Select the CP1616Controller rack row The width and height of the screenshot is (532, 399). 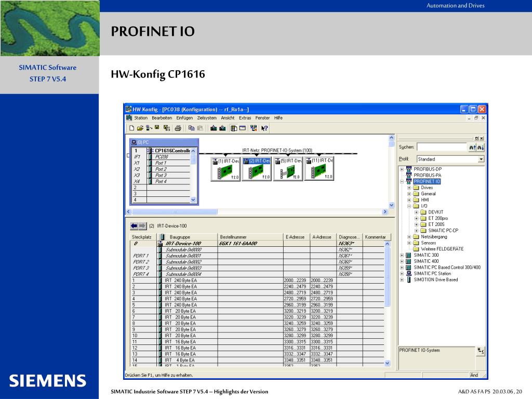click(161, 151)
